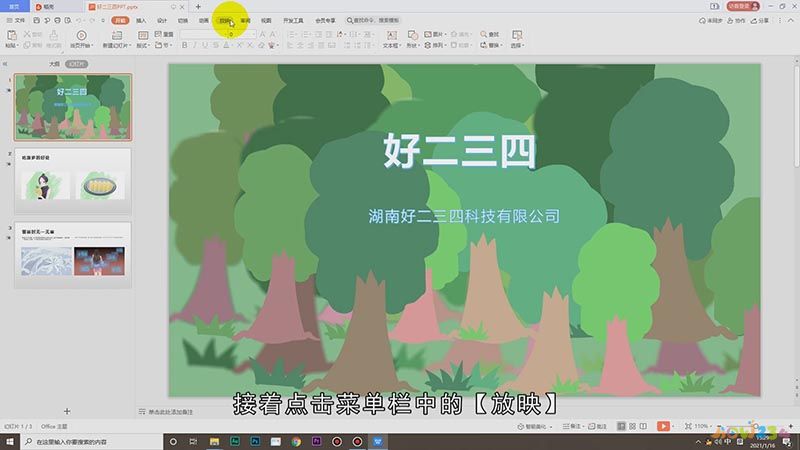Pick font color with the A swatch
Viewport: 800px width, 450px height.
pyautogui.click(x=227, y=45)
